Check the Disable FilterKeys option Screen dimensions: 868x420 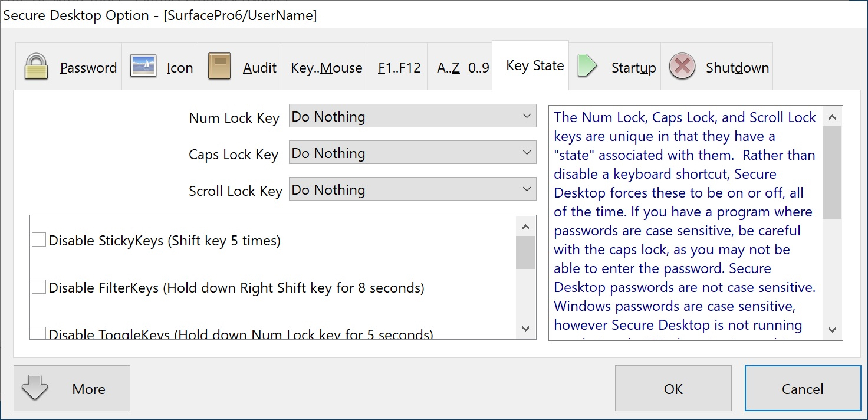(38, 286)
